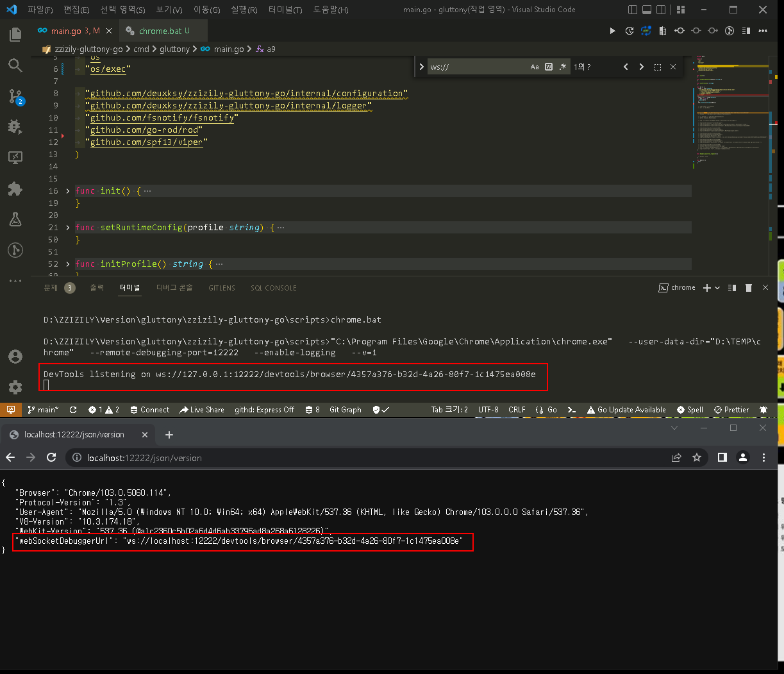784x674 pixels.
Task: Kill the terminal with the trash icon
Action: pos(748,288)
